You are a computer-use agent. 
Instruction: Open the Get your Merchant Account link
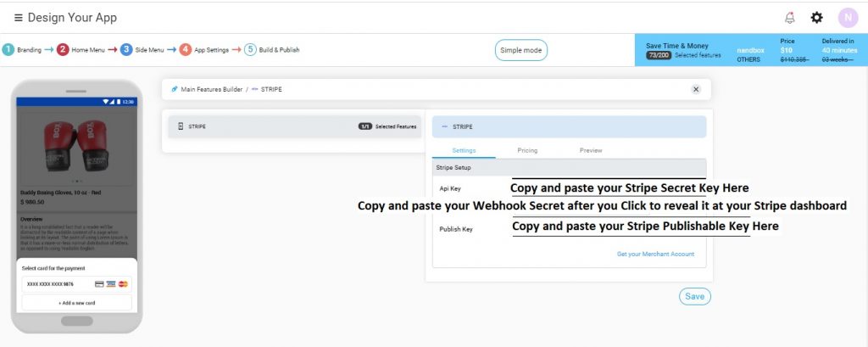(655, 254)
